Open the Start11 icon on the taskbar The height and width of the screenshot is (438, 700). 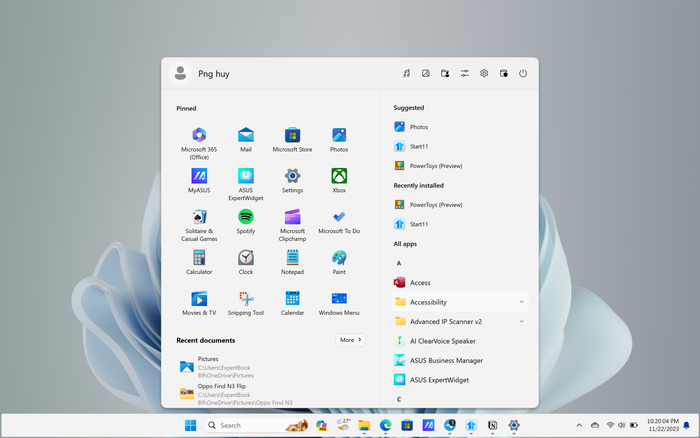pyautogui.click(x=471, y=425)
